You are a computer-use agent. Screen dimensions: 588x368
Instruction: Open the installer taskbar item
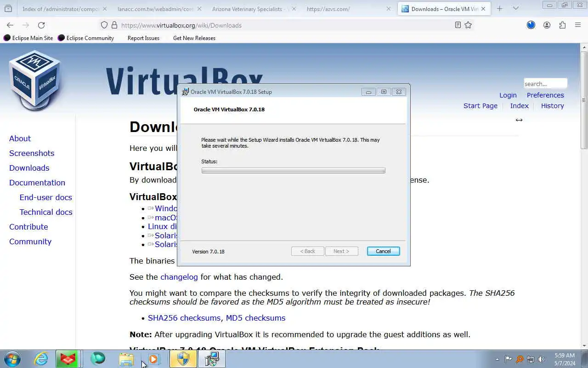(x=212, y=359)
